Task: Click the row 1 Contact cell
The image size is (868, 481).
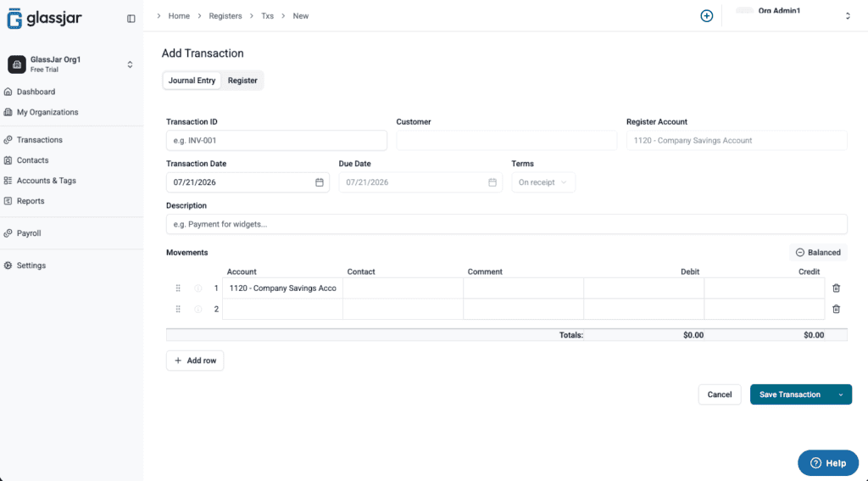Action: point(403,288)
